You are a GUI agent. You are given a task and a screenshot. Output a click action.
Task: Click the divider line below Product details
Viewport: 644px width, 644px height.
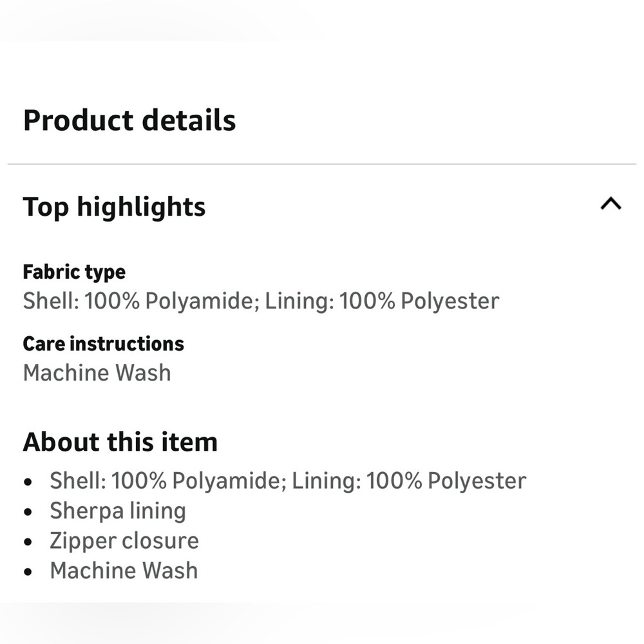(x=322, y=164)
